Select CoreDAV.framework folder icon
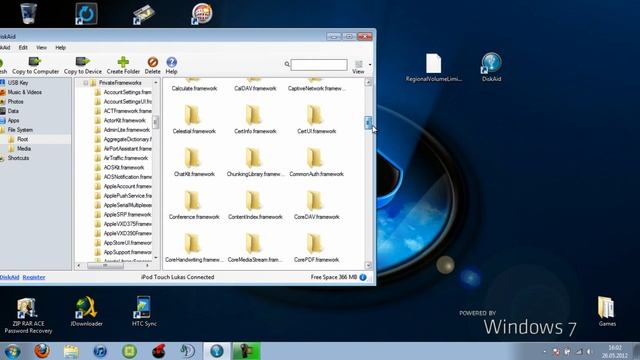The width and height of the screenshot is (640, 360). click(x=314, y=200)
